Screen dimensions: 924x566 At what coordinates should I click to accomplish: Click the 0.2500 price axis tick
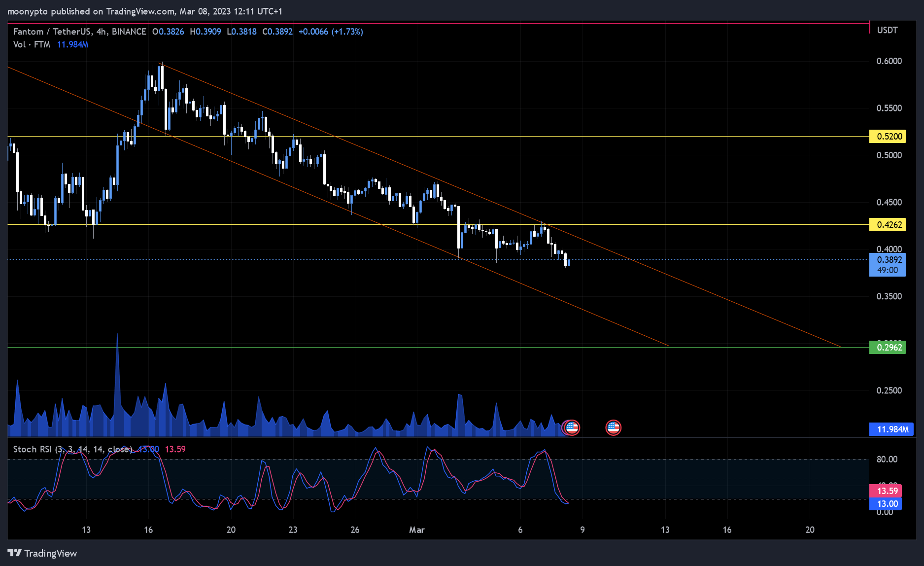889,390
